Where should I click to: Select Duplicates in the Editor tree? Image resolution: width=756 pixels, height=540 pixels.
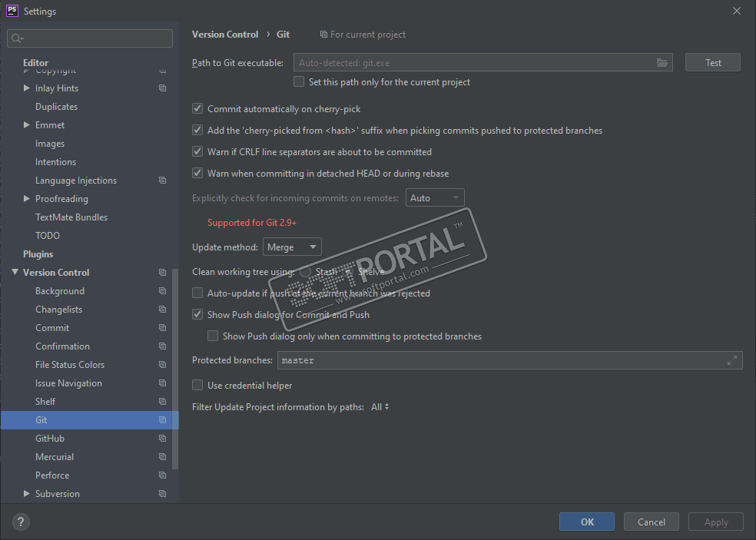coord(56,107)
